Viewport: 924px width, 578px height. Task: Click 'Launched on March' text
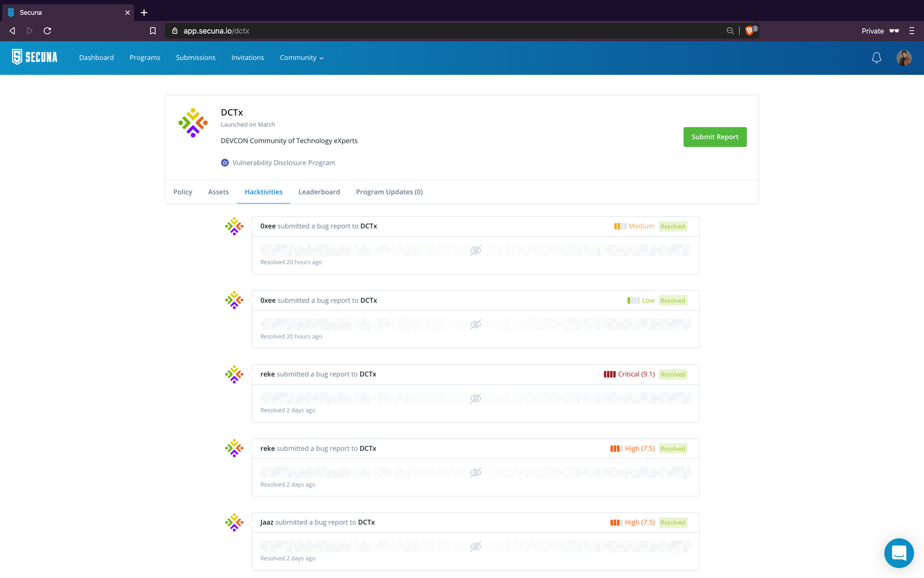[248, 124]
